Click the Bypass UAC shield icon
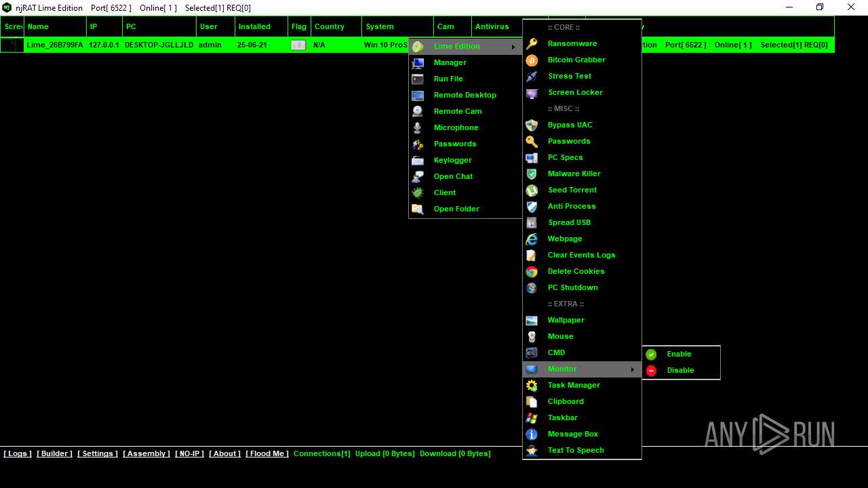This screenshot has width=868, height=488. [532, 125]
